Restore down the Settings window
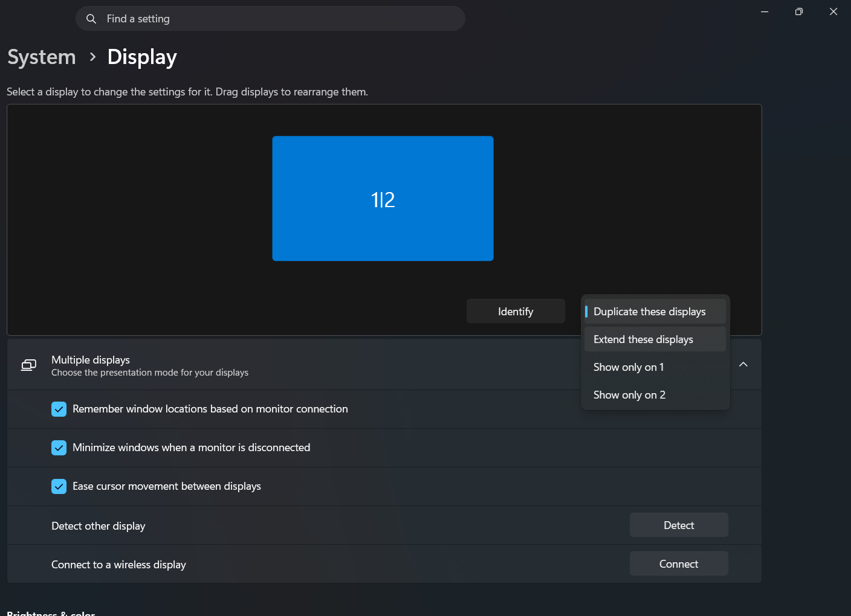This screenshot has width=851, height=616. [799, 11]
